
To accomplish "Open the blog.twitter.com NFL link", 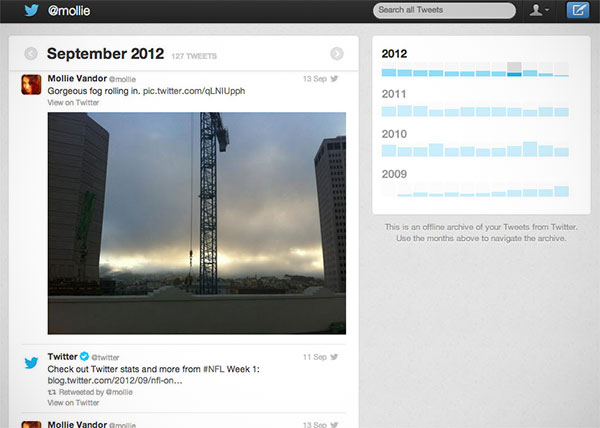I will point(115,381).
